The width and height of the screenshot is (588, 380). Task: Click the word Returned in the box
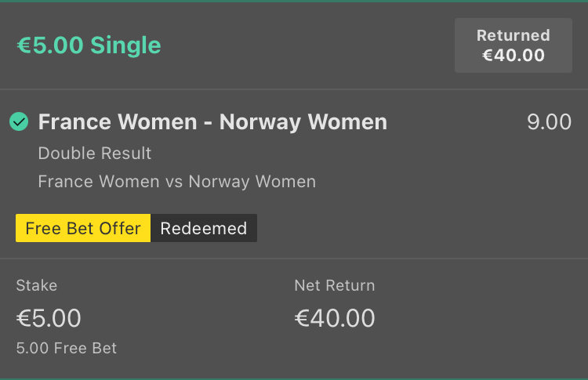[x=514, y=35]
